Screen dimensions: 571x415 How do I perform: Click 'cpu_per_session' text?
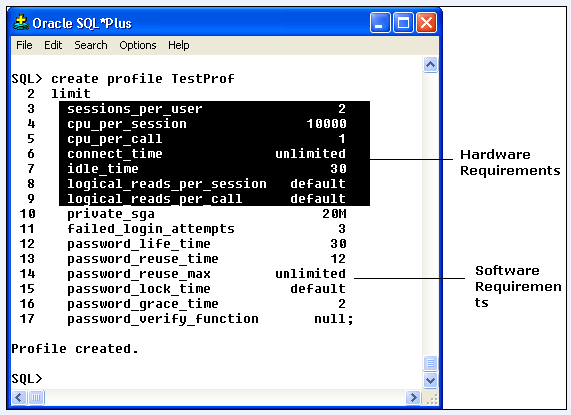click(x=127, y=124)
